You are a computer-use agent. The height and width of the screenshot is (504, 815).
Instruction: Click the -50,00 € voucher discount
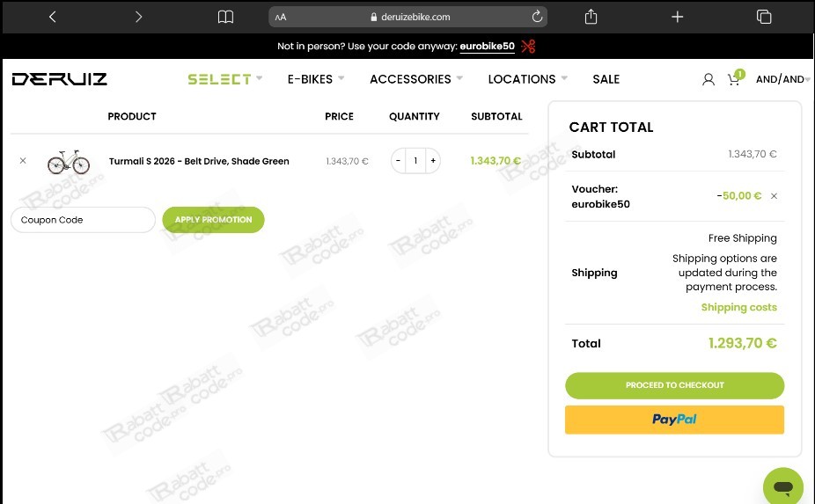click(738, 196)
